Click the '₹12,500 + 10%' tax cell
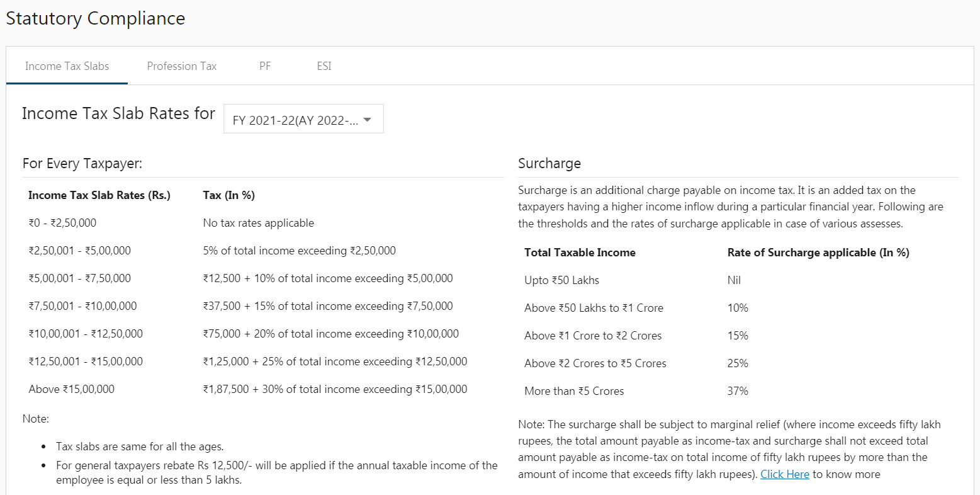The height and width of the screenshot is (495, 980). pos(328,278)
